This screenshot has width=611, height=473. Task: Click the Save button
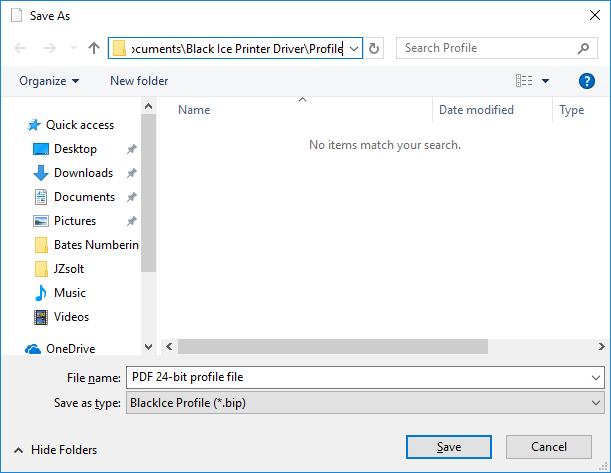[x=448, y=447]
